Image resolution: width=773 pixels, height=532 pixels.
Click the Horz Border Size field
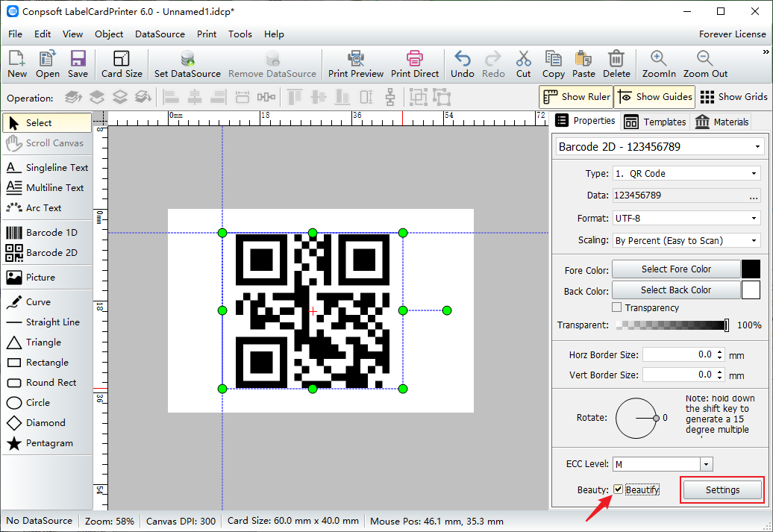pyautogui.click(x=678, y=354)
